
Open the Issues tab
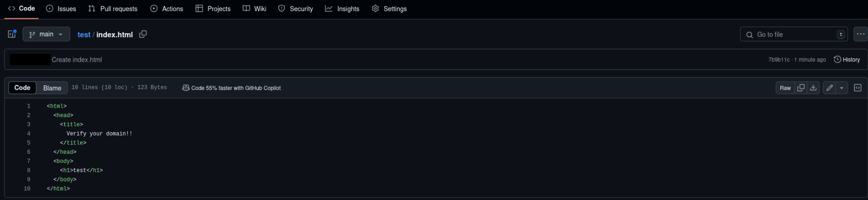coord(61,9)
